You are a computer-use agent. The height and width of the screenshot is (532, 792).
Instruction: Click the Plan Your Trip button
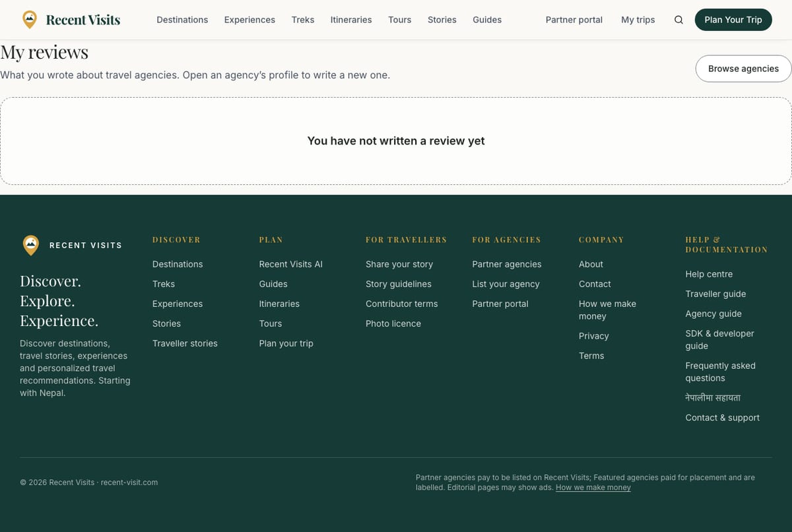click(x=733, y=20)
